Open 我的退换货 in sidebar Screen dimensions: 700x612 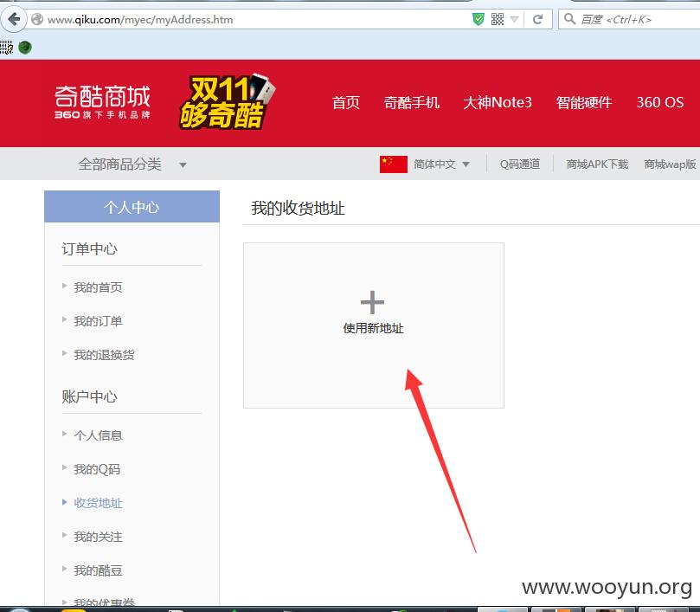click(x=104, y=355)
